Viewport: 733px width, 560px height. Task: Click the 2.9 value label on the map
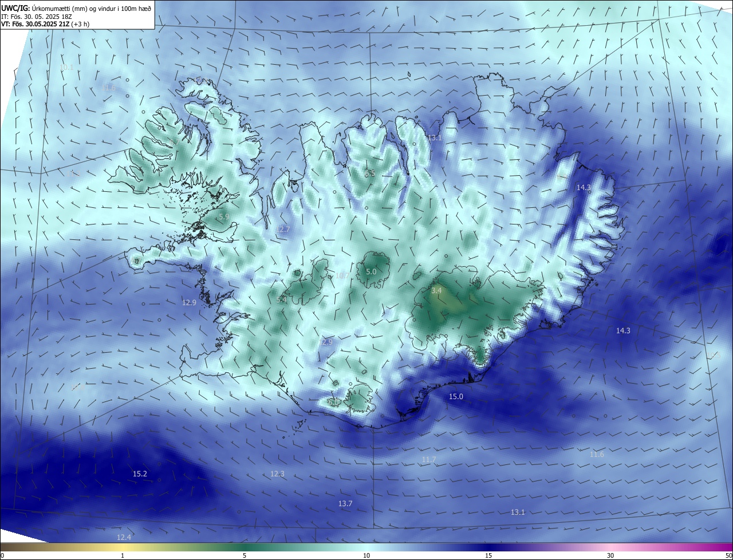coord(327,342)
